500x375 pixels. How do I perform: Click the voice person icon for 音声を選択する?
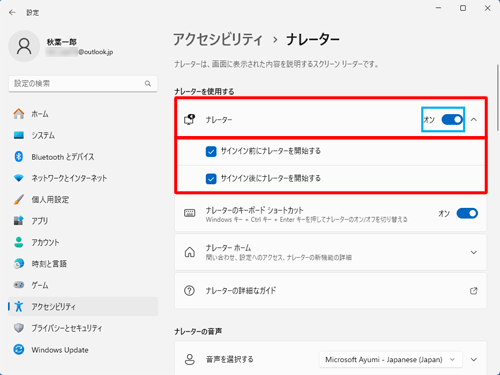click(190, 359)
